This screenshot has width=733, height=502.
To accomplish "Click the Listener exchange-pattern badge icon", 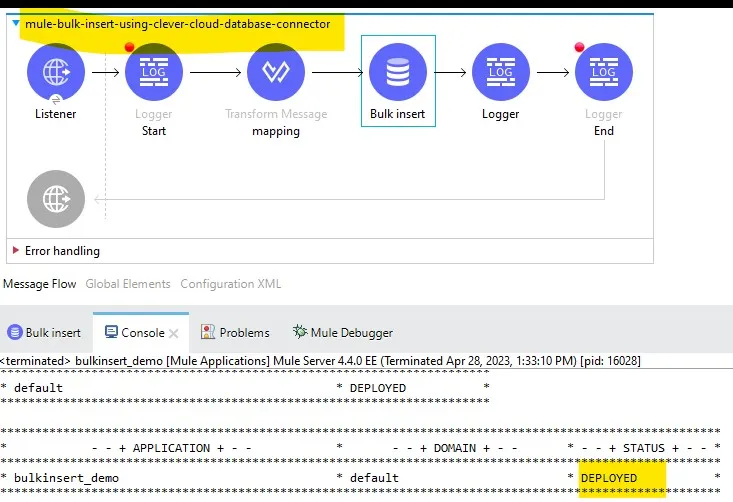I will click(56, 99).
